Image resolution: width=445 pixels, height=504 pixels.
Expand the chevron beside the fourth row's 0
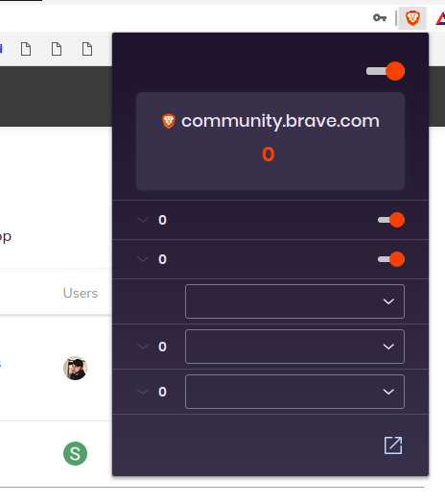tap(143, 347)
